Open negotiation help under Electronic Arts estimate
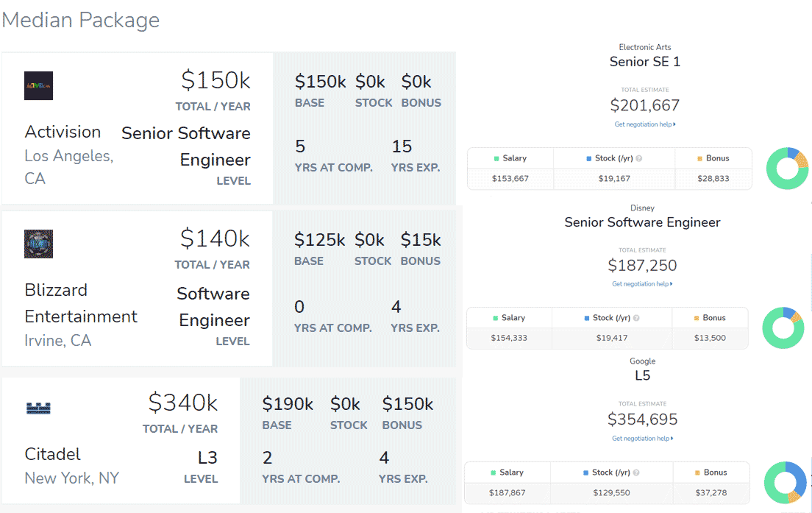The image size is (812, 513). 644,124
